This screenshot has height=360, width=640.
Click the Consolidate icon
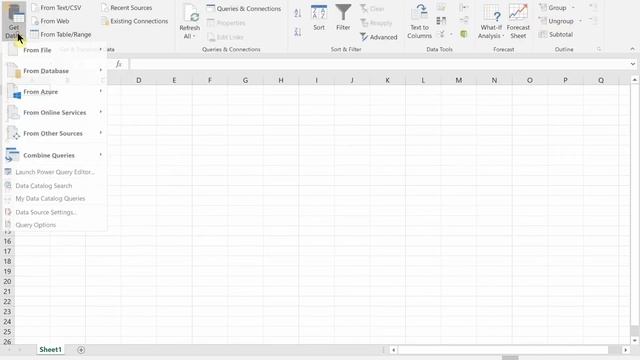(464, 7)
